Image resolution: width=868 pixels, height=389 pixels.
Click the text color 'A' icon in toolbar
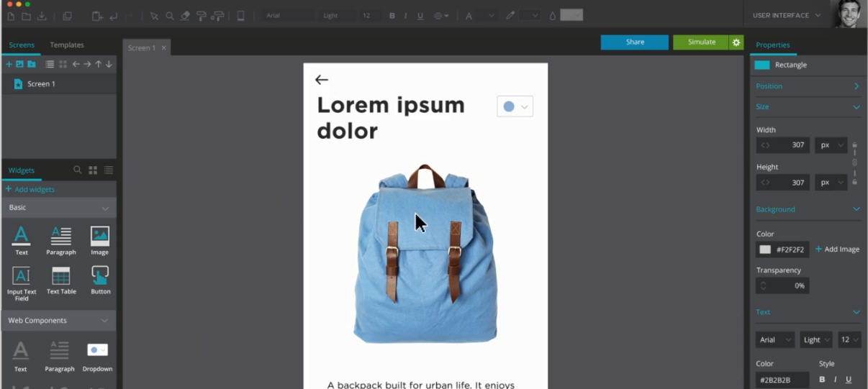(469, 16)
